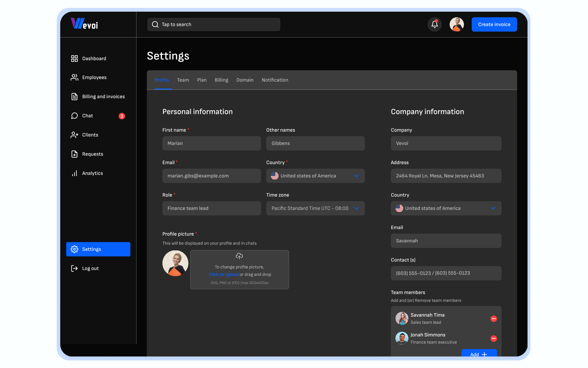This screenshot has width=588, height=368.
Task: Click the Requests file-plus icon
Action: 74,154
